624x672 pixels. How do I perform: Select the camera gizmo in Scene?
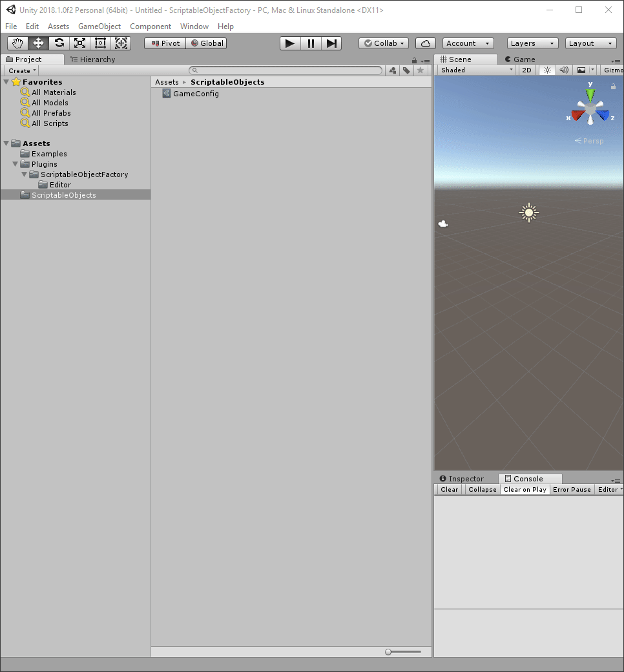[443, 224]
